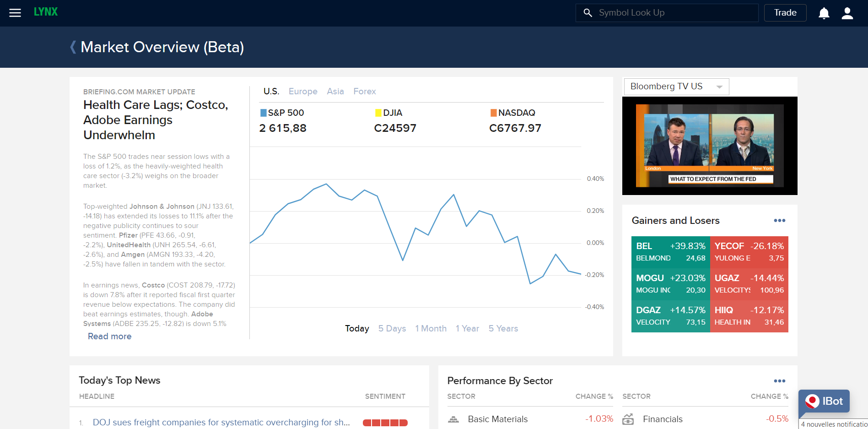The width and height of the screenshot is (868, 429).
Task: Open Gainers and Losers options menu
Action: tap(779, 221)
